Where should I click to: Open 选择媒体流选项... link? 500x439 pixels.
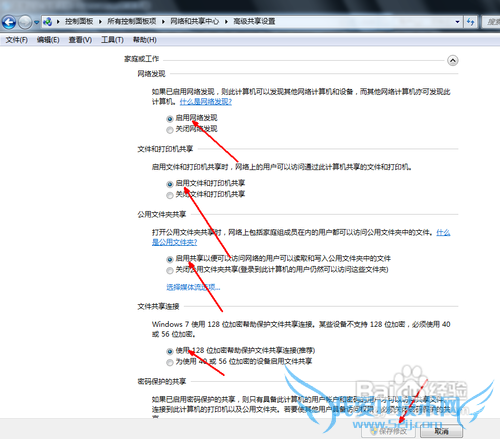(193, 287)
